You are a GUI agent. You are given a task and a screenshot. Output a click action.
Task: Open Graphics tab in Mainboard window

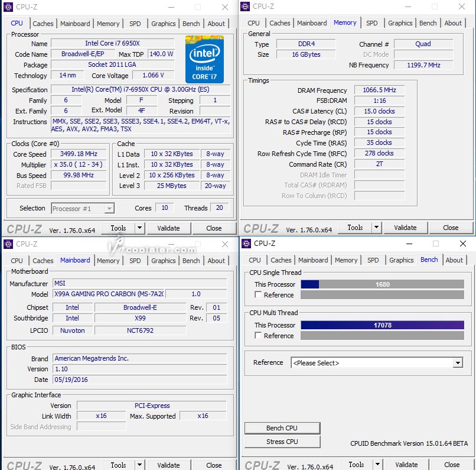(x=164, y=261)
